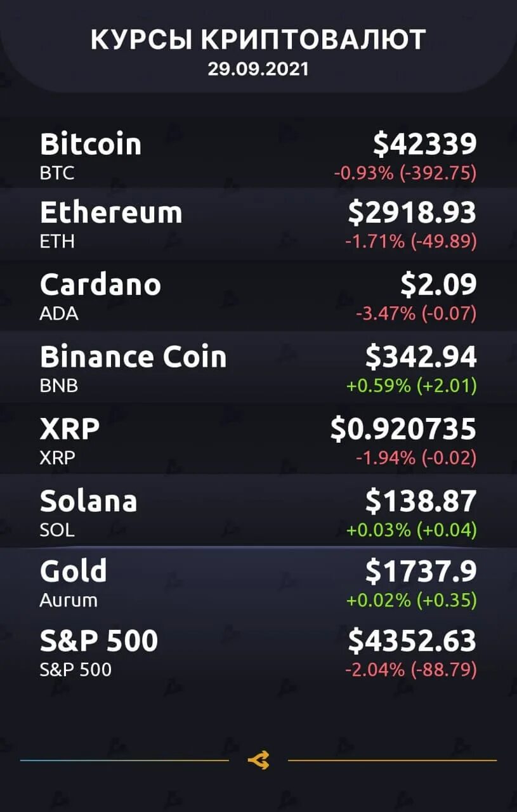The height and width of the screenshot is (812, 517).
Task: Click the Binance Coin price $342.94
Action: pos(421,357)
